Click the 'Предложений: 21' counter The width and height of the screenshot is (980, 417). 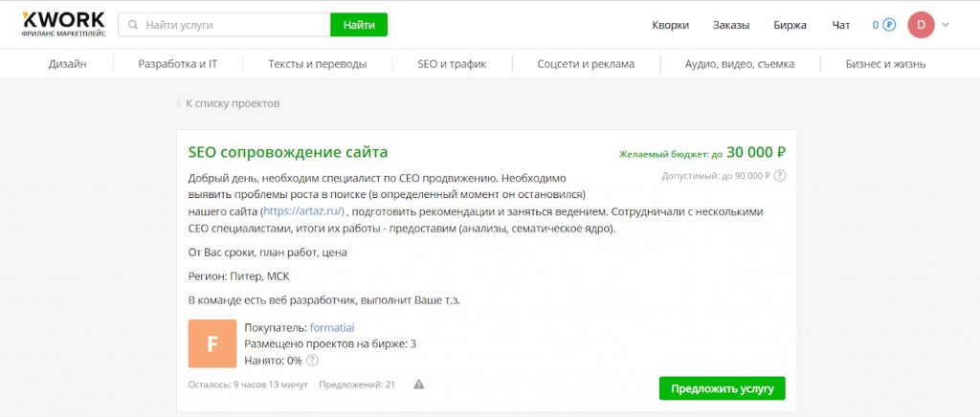click(x=357, y=384)
